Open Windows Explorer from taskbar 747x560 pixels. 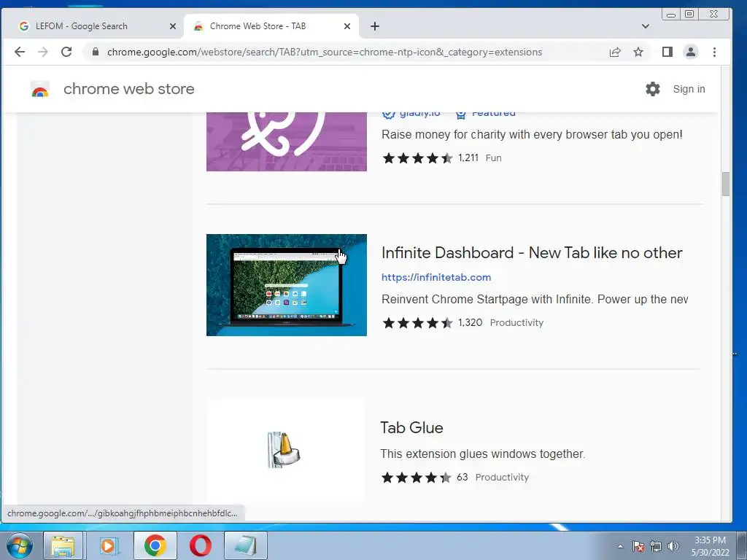click(x=63, y=545)
